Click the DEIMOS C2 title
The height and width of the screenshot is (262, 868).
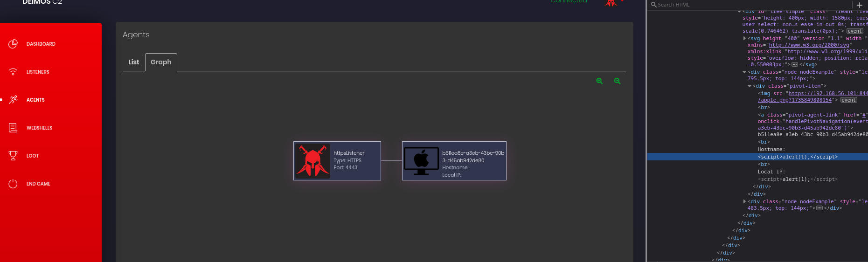(42, 2)
